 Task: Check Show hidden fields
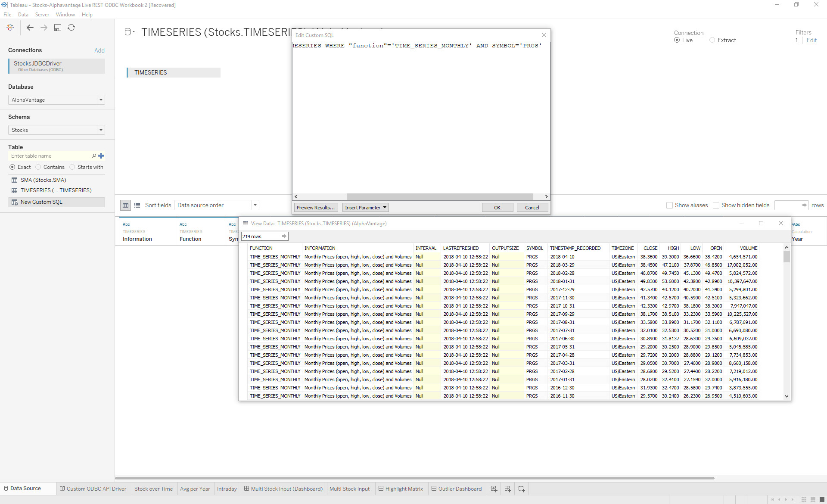pos(716,205)
